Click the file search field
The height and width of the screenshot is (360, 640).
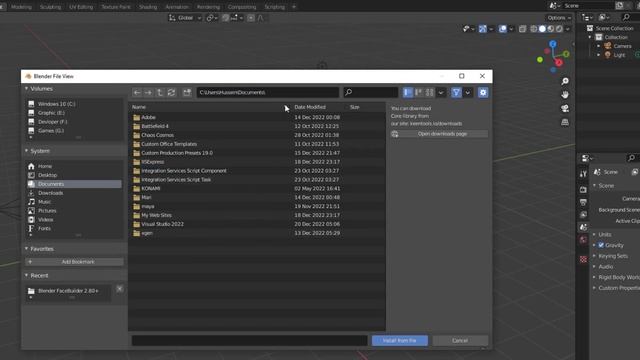(x=371, y=93)
